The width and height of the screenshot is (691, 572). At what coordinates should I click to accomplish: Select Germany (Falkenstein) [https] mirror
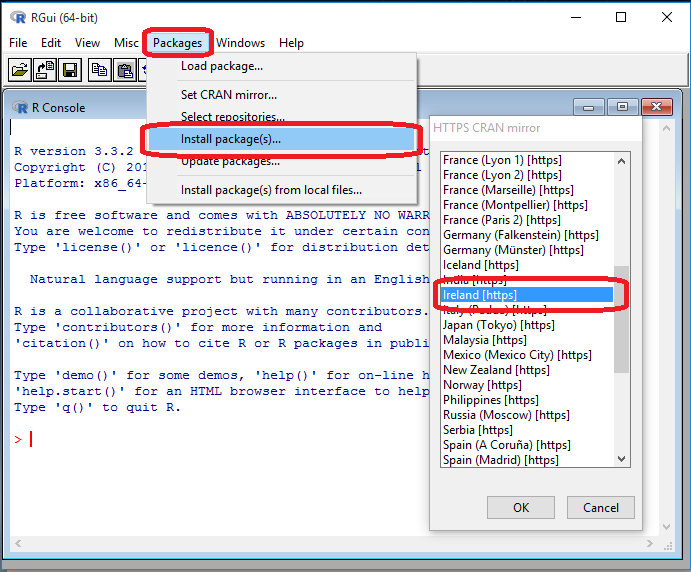(527, 235)
